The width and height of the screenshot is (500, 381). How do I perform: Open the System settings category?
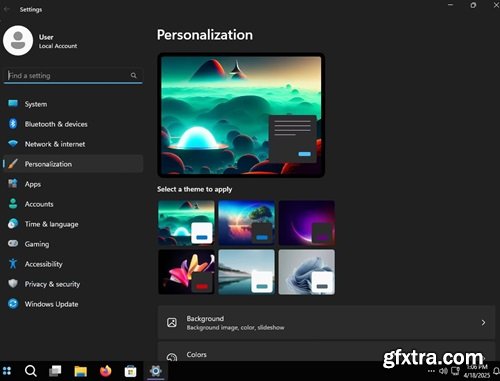click(x=73, y=104)
